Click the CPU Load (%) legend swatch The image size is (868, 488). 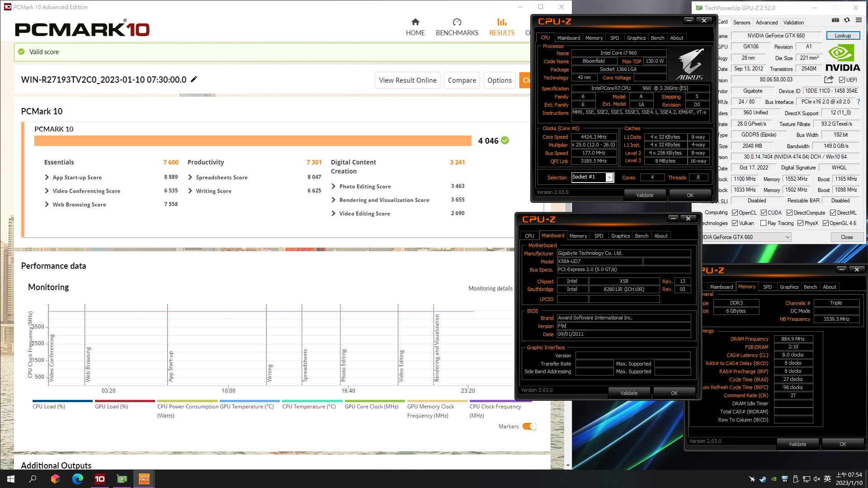(x=62, y=401)
